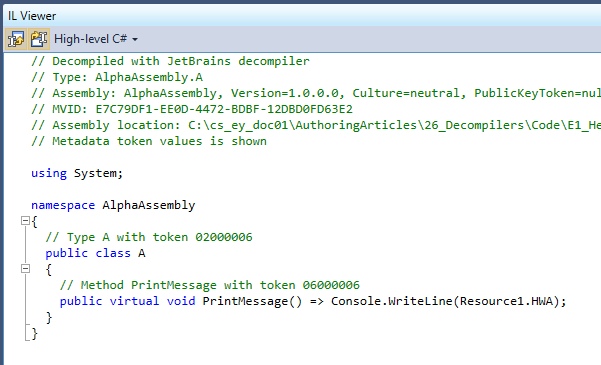Click the closing brace of the namespace
The height and width of the screenshot is (365, 601).
click(34, 334)
